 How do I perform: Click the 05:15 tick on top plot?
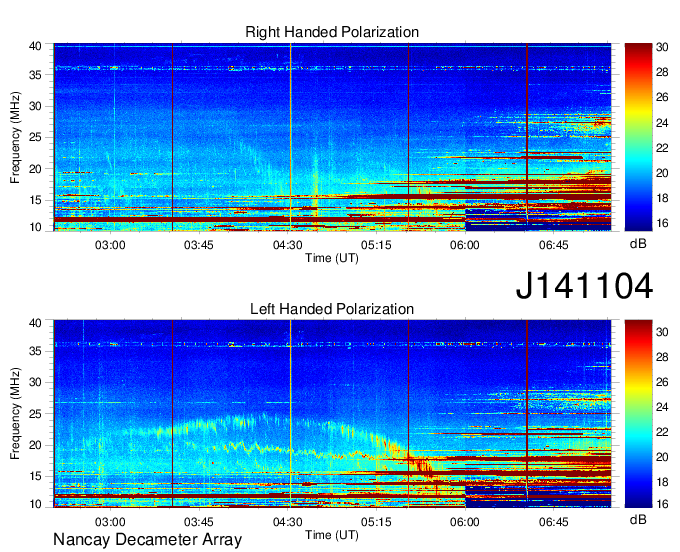[376, 245]
